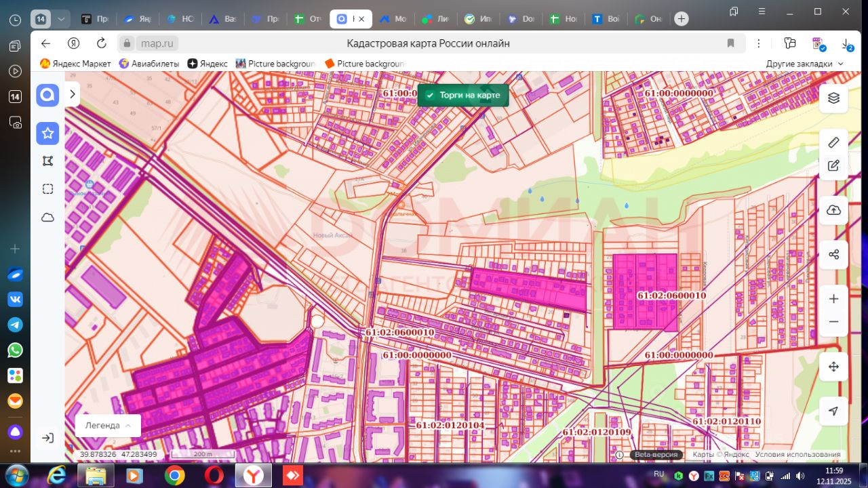Viewport: 868px width, 488px height.
Task: Toggle the dashed rectangle selection tool
Action: (47, 189)
